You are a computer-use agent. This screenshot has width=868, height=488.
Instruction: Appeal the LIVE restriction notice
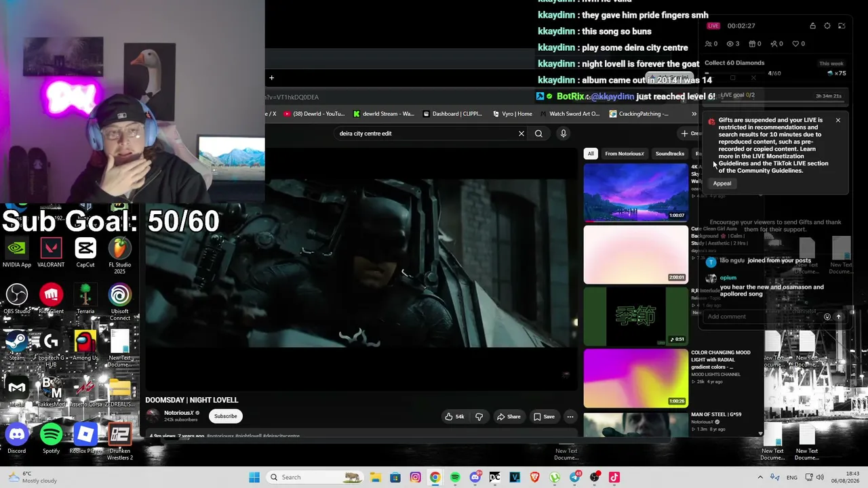(722, 184)
